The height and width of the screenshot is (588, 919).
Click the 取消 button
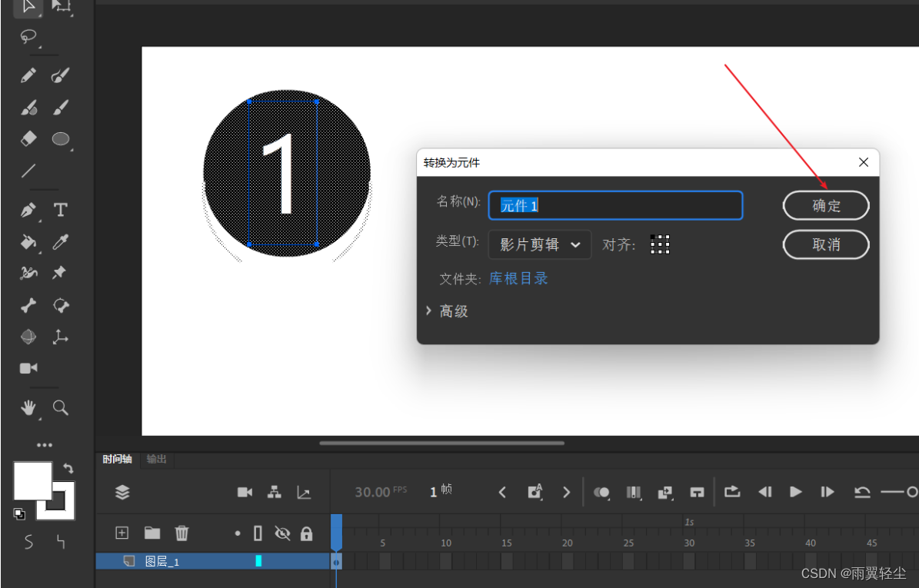[827, 244]
